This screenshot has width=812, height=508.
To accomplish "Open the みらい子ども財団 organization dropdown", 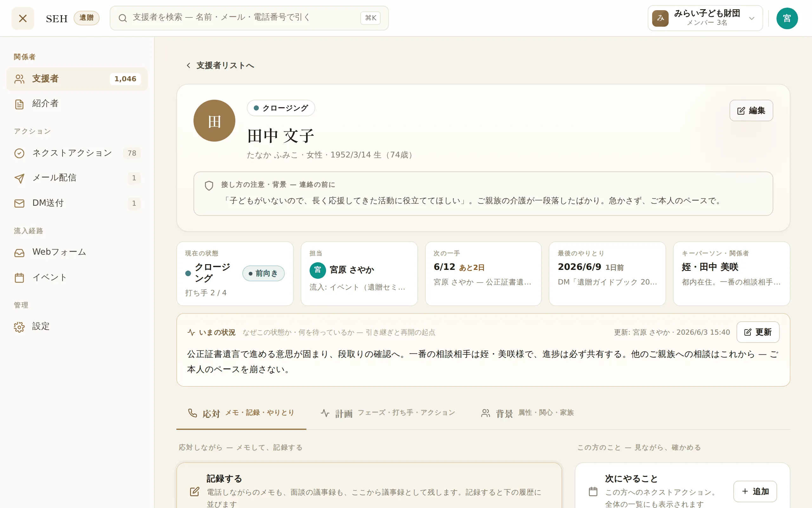I will 705,18.
